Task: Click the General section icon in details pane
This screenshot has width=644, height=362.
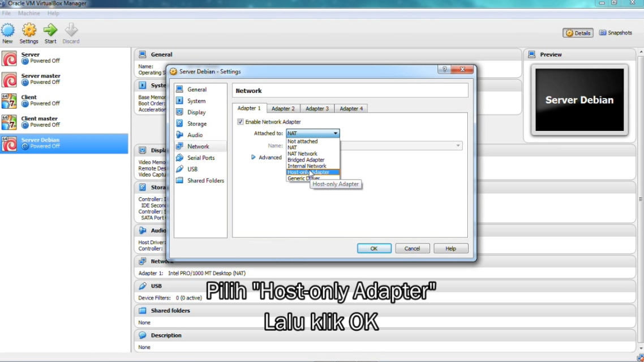Action: click(x=143, y=54)
